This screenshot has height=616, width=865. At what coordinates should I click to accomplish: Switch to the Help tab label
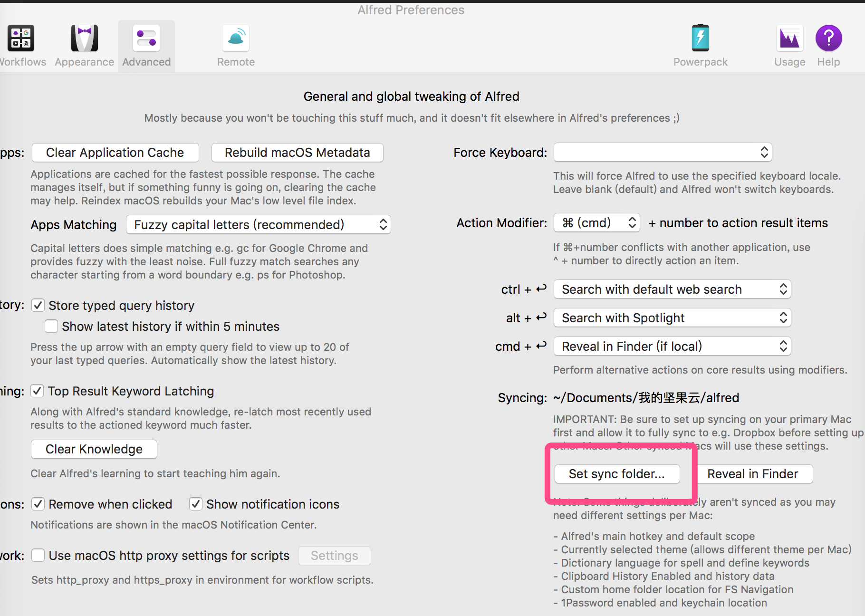(829, 62)
